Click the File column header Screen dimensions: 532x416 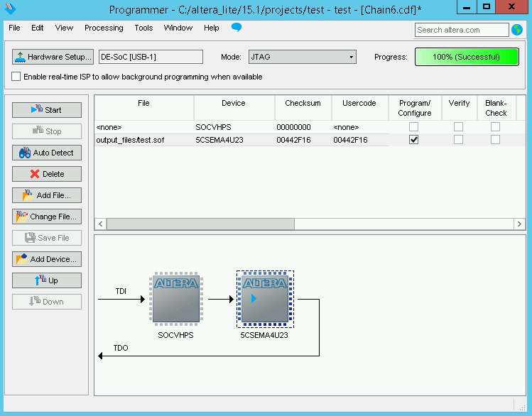pos(144,108)
